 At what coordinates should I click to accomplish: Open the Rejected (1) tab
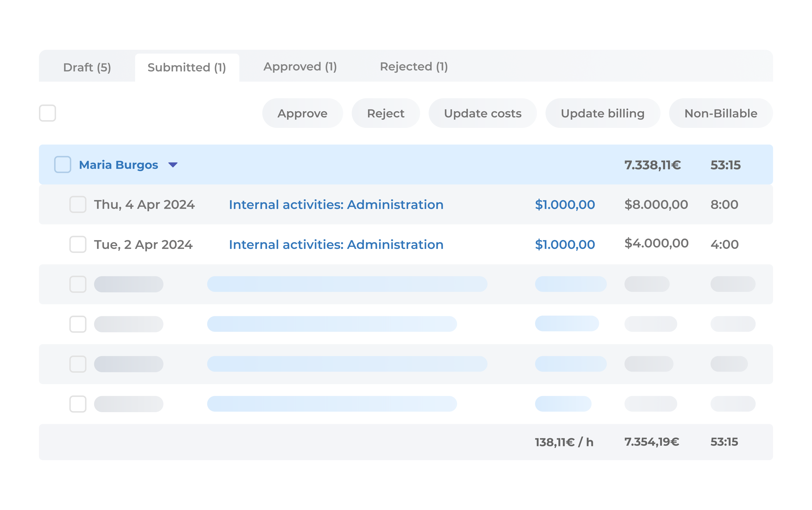tap(414, 67)
